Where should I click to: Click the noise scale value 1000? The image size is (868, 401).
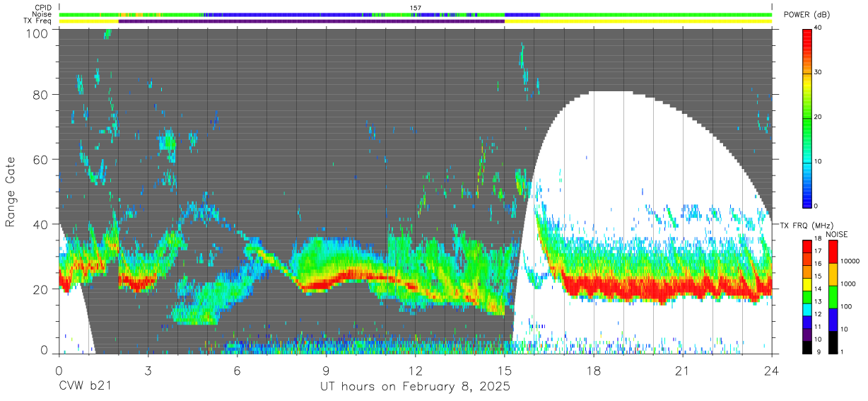[x=848, y=284]
